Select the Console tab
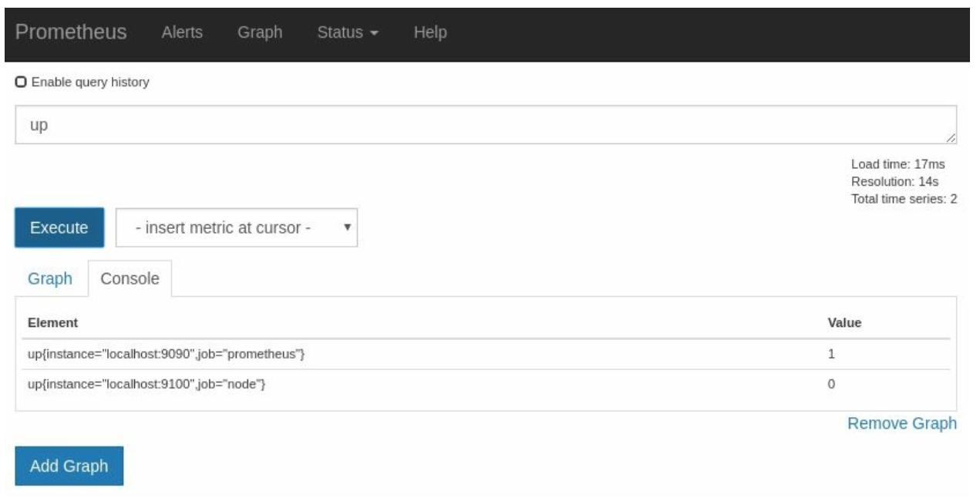The image size is (980, 498). point(130,278)
